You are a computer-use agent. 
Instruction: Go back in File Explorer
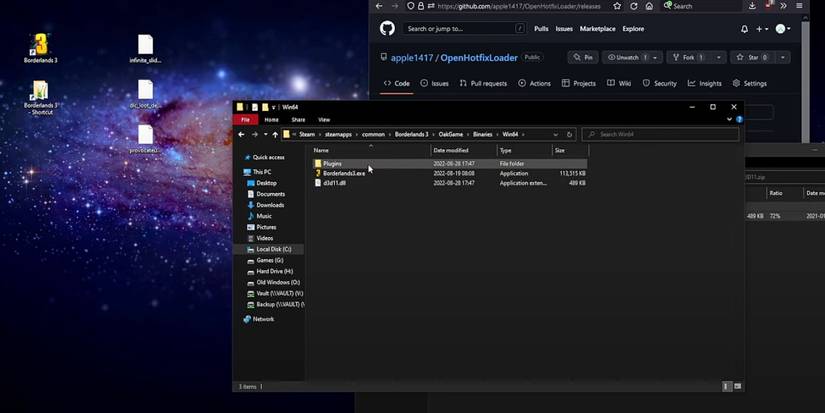(x=241, y=134)
